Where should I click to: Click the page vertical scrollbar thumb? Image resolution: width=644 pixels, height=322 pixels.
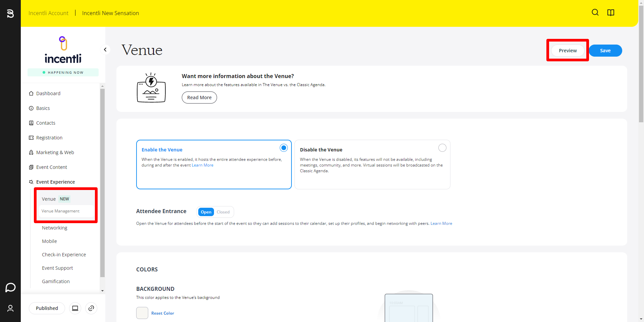click(641, 64)
